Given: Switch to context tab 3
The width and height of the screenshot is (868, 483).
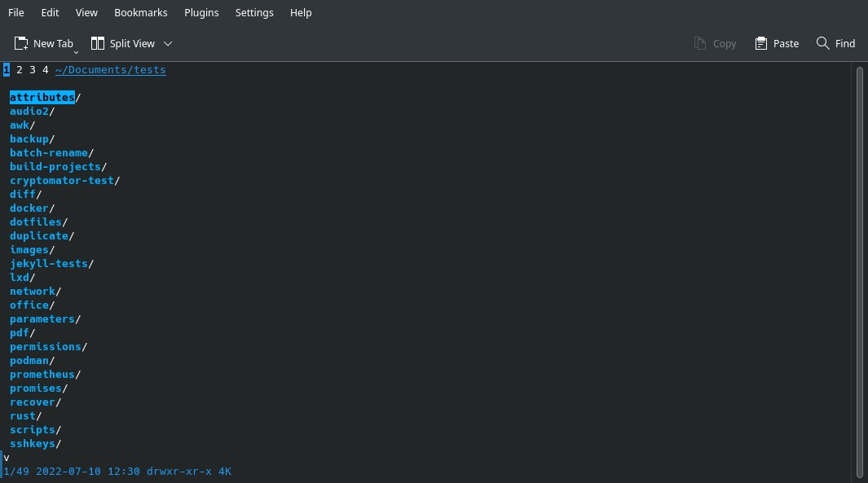Looking at the screenshot, I should [32, 70].
